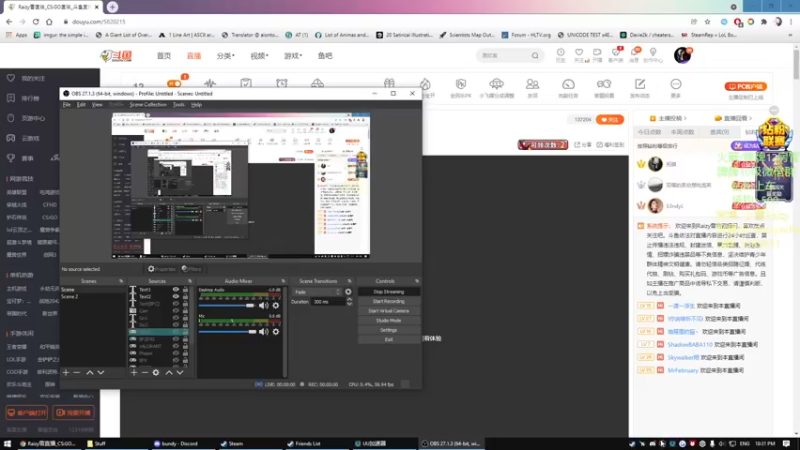Mute Mic speaker icon in Audio Mixer
The width and height of the screenshot is (800, 450).
(x=263, y=332)
